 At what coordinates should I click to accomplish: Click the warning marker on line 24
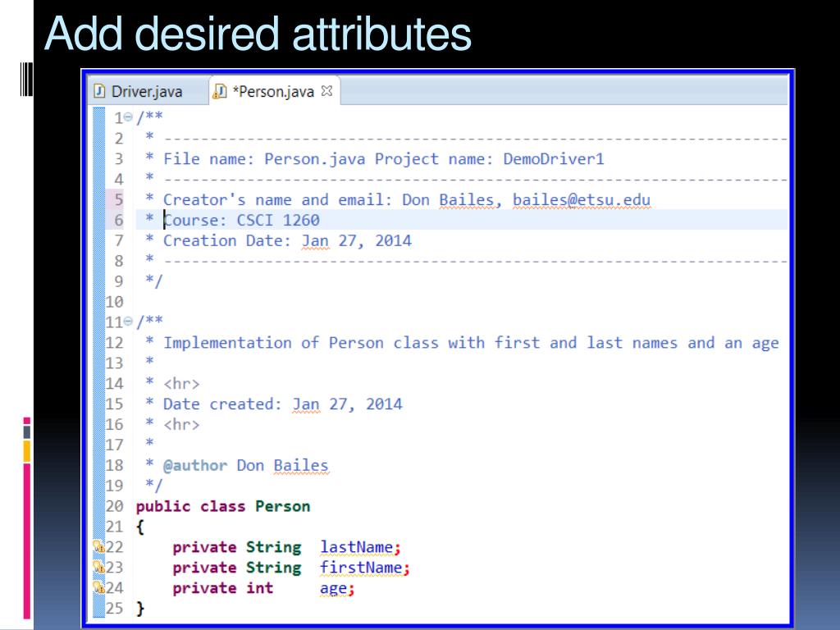98,587
